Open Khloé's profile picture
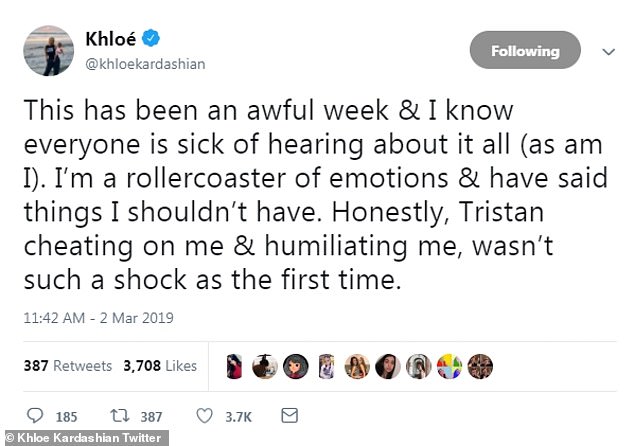This screenshot has width=634, height=446. (x=48, y=52)
